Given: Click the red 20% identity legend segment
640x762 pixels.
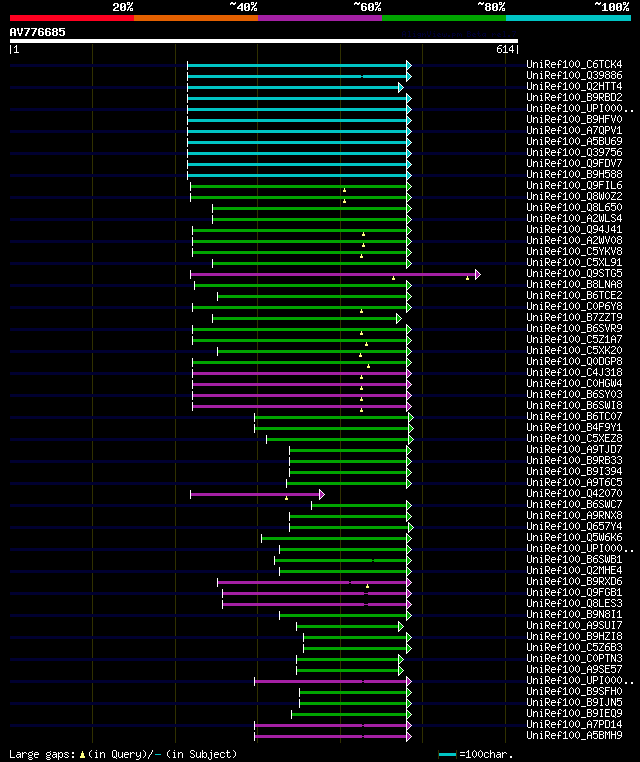Looking at the screenshot, I should pyautogui.click(x=72, y=18).
